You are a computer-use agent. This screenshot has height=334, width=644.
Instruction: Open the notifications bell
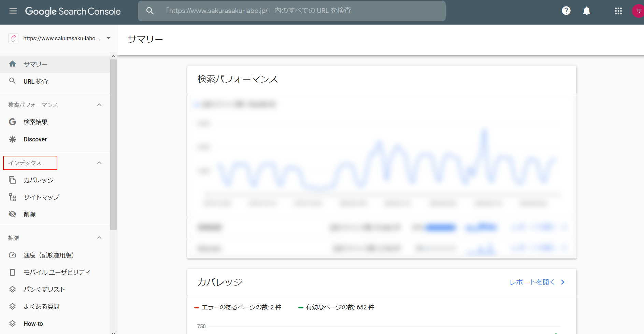587,11
